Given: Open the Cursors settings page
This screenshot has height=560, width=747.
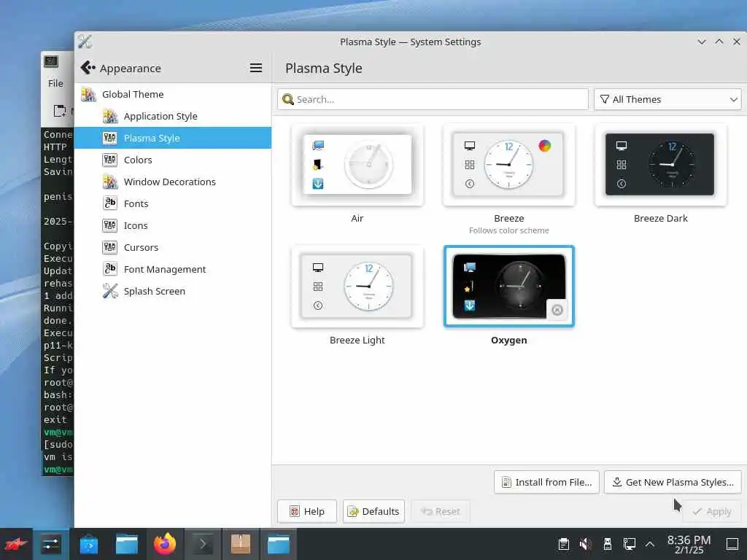Looking at the screenshot, I should (172, 248).
